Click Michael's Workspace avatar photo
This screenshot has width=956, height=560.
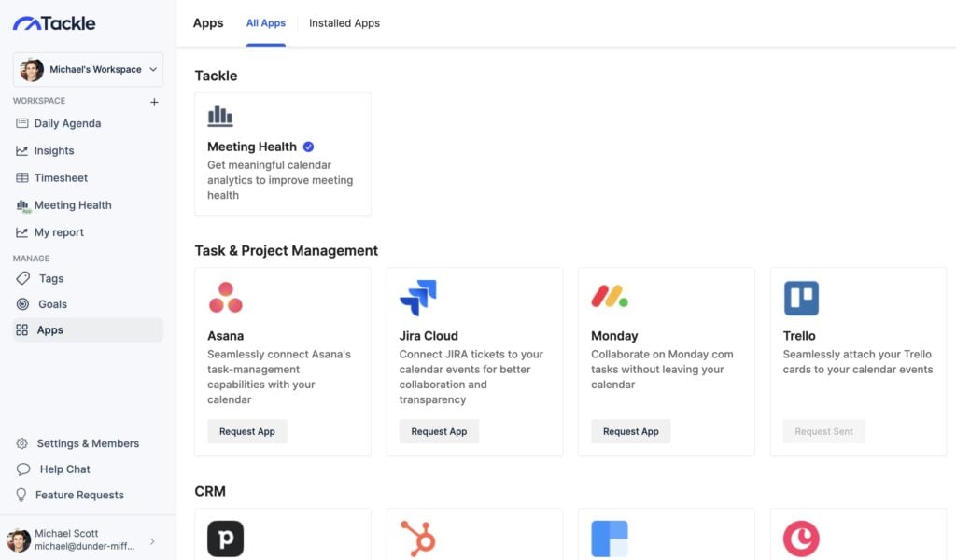(31, 69)
